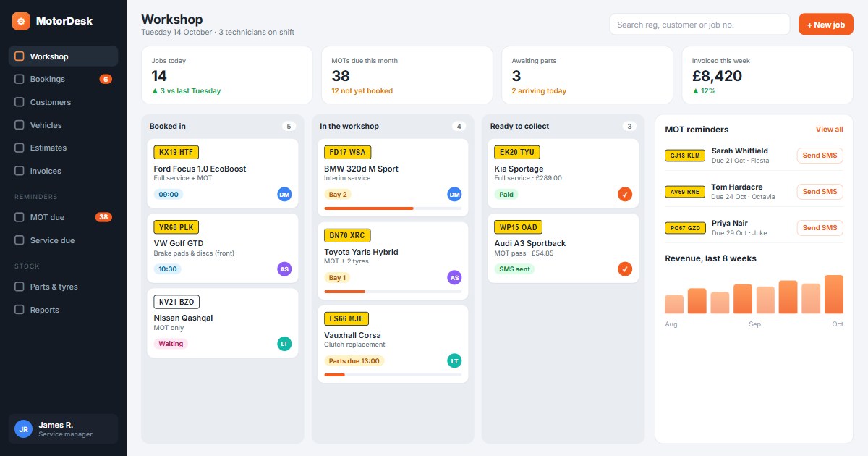
Task: Open Parts & tyres stock
Action: point(63,287)
